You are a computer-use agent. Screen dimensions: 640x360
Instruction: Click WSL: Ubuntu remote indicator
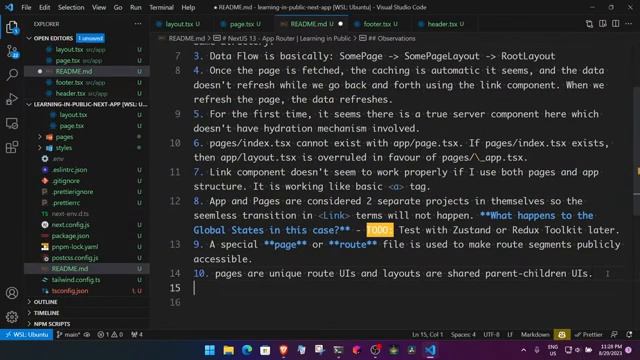pyautogui.click(x=27, y=335)
